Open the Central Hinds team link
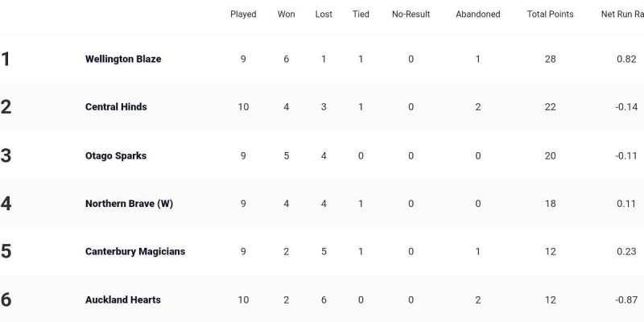 pyautogui.click(x=116, y=107)
